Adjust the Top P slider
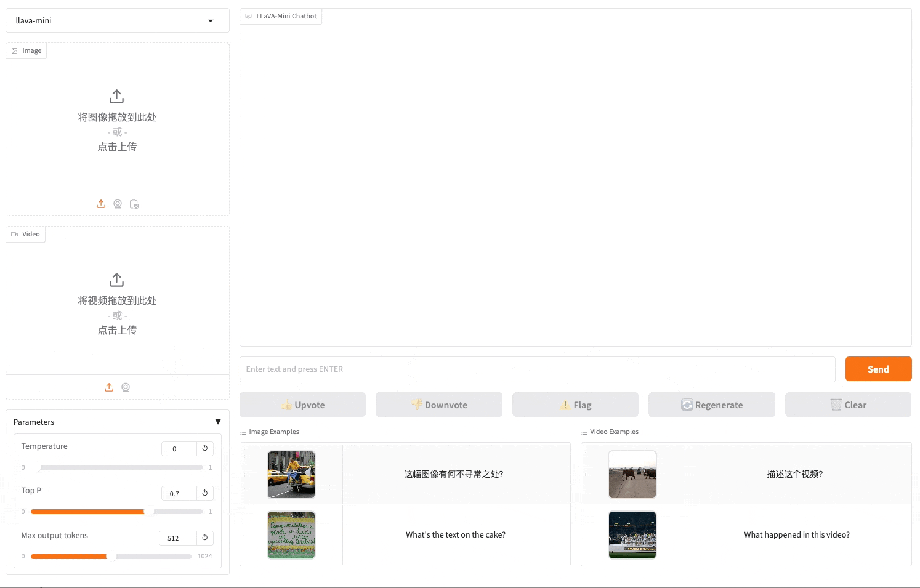The width and height of the screenshot is (920, 588). tap(148, 512)
